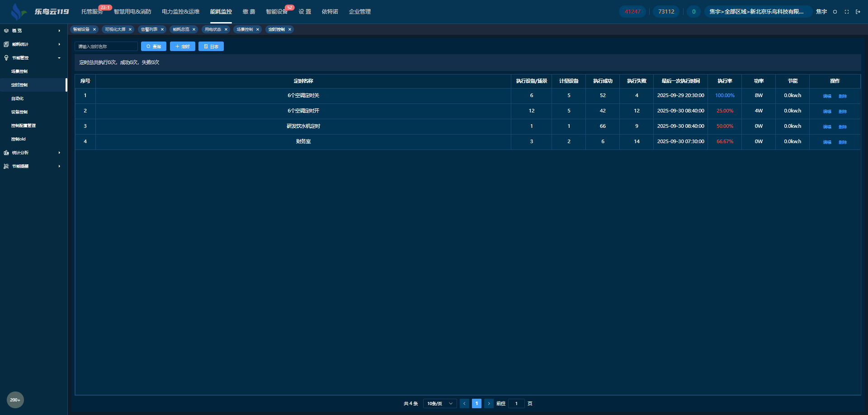Image resolution: width=868 pixels, height=415 pixels.
Task: Click the timer name search input field
Action: click(x=106, y=47)
